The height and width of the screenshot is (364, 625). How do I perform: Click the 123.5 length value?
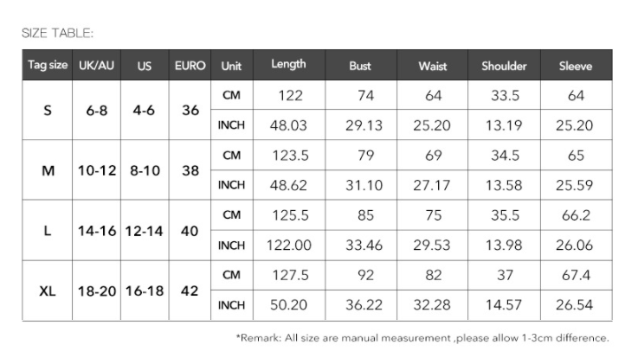click(288, 156)
